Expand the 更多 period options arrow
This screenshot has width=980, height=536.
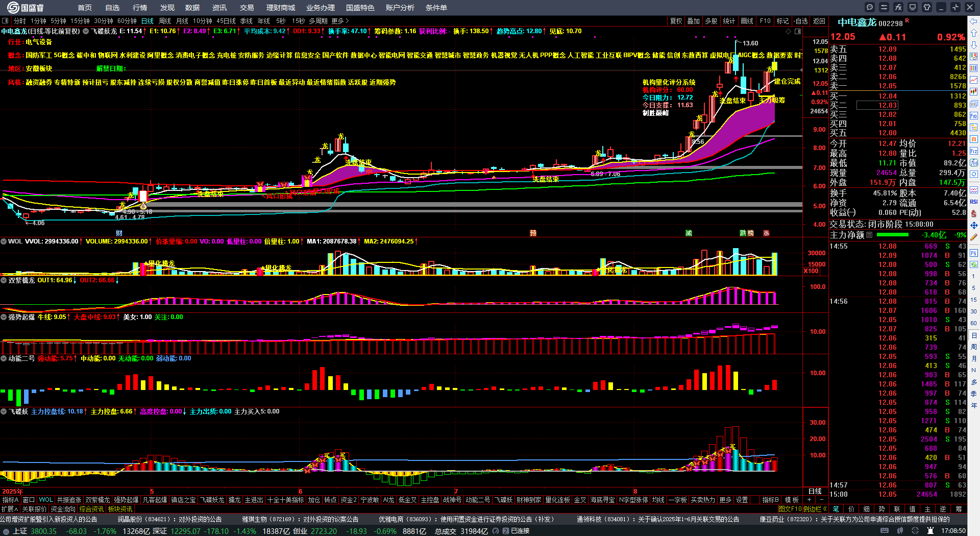[347, 21]
